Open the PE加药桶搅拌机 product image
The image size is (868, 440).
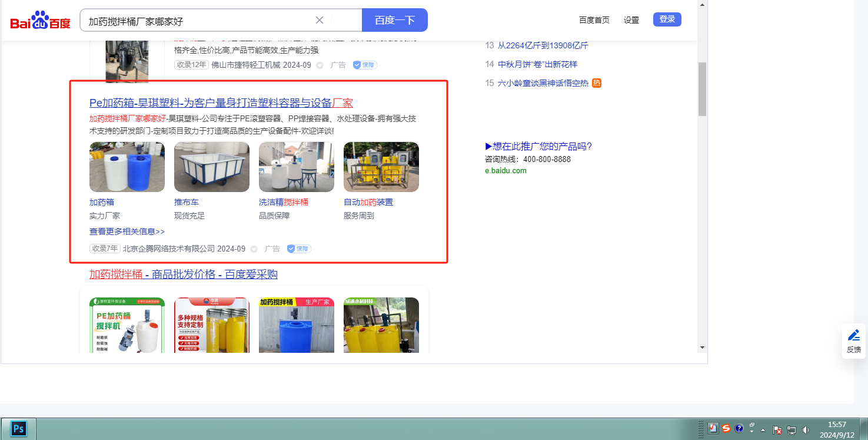(x=127, y=325)
